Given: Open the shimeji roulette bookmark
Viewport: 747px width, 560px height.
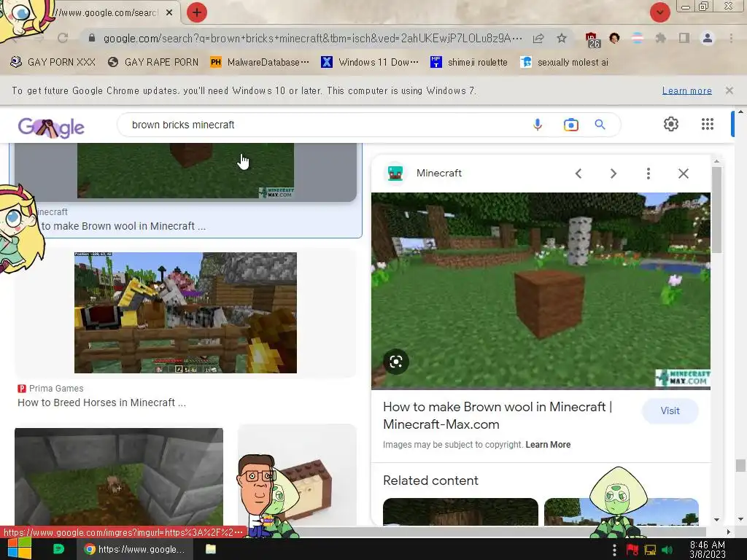Looking at the screenshot, I should pyautogui.click(x=469, y=63).
